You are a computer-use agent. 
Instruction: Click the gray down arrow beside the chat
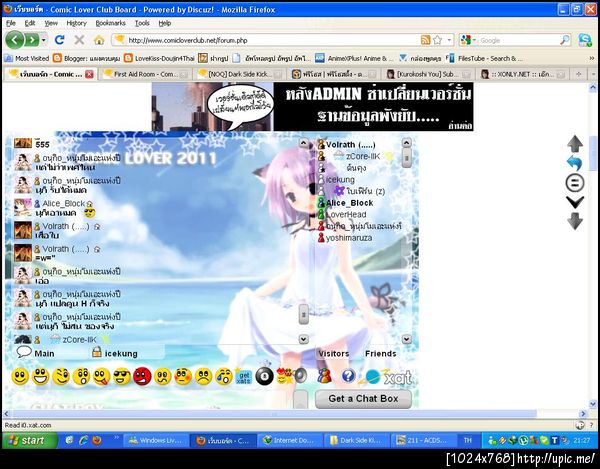click(x=575, y=221)
